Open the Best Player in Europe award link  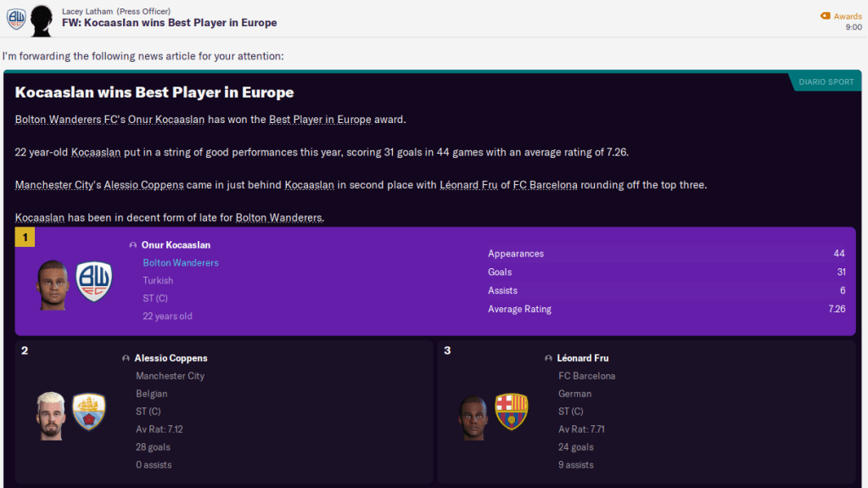[x=320, y=120]
